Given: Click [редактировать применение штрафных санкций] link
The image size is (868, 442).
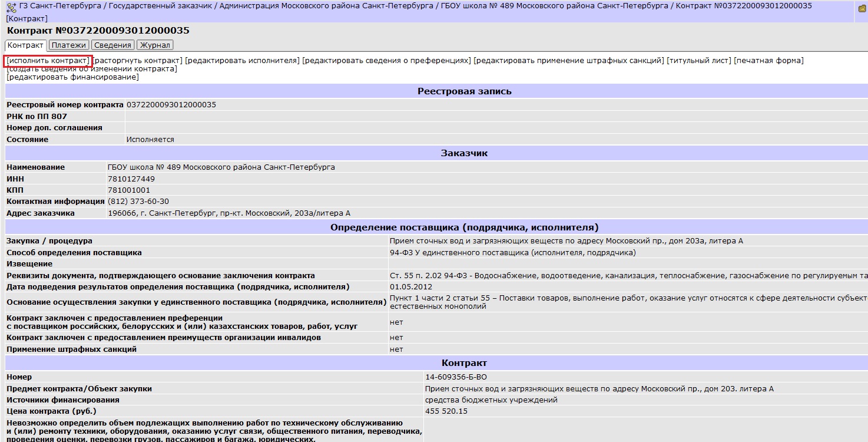Looking at the screenshot, I should [569, 61].
